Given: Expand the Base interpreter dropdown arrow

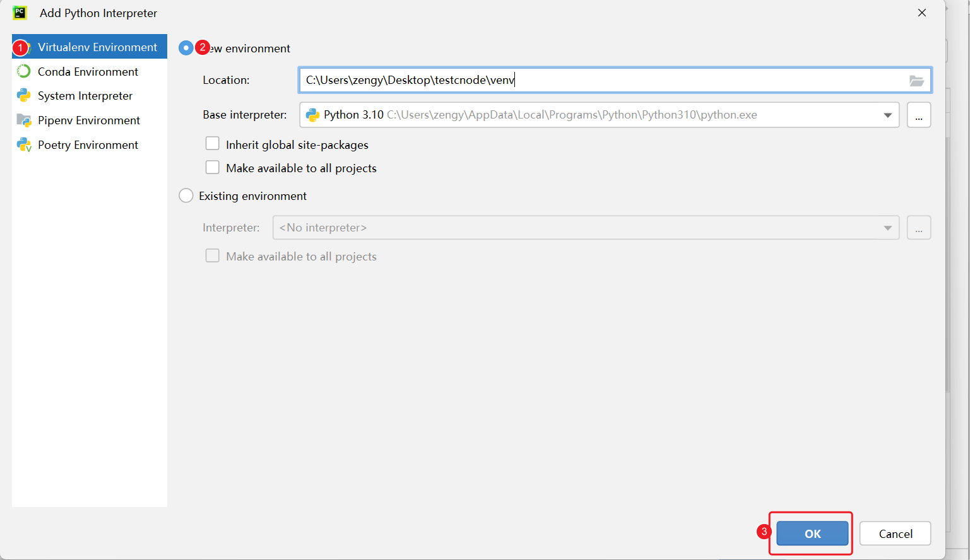Looking at the screenshot, I should coord(888,115).
